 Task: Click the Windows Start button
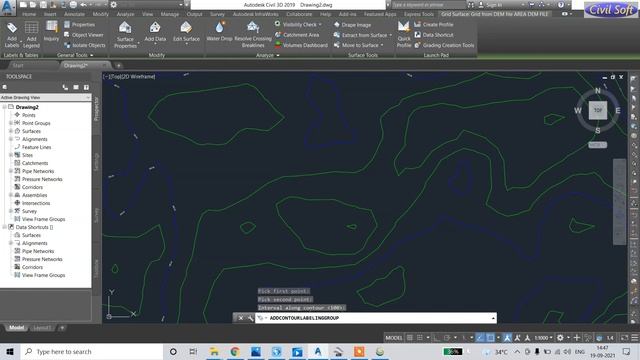click(10, 351)
